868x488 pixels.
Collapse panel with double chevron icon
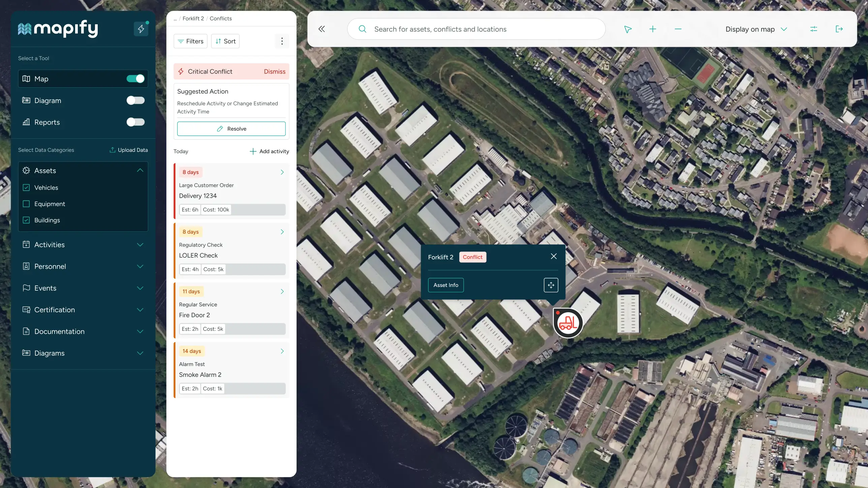(321, 29)
